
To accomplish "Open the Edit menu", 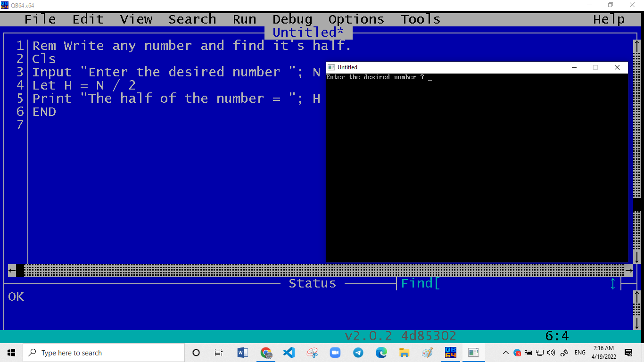I will (x=88, y=19).
